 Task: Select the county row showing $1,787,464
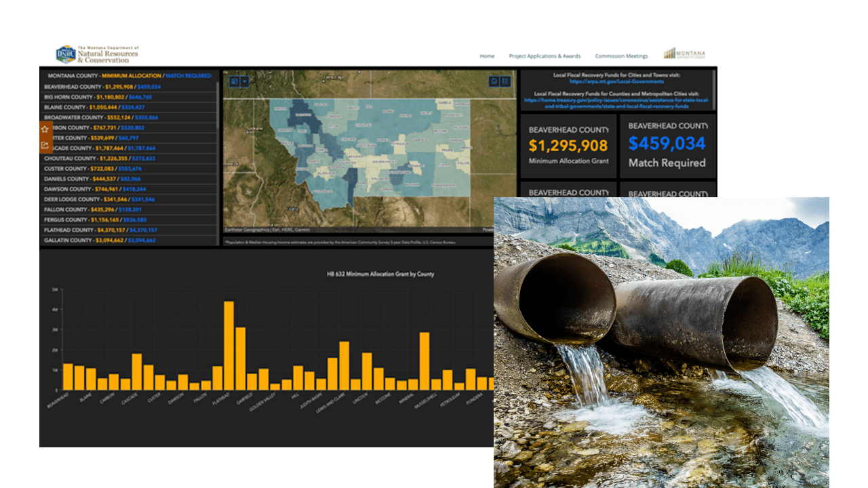129,148
